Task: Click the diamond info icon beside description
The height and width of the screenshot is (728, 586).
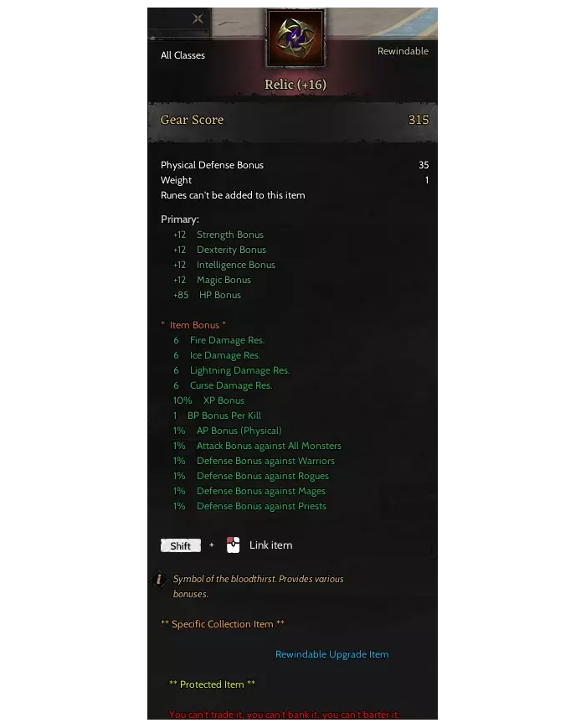Action: coord(159,579)
